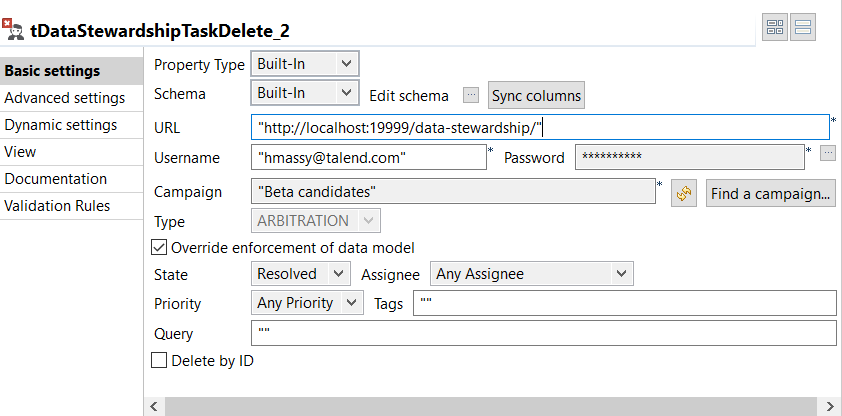
Task: Open the Validation Rules tab
Action: (58, 206)
